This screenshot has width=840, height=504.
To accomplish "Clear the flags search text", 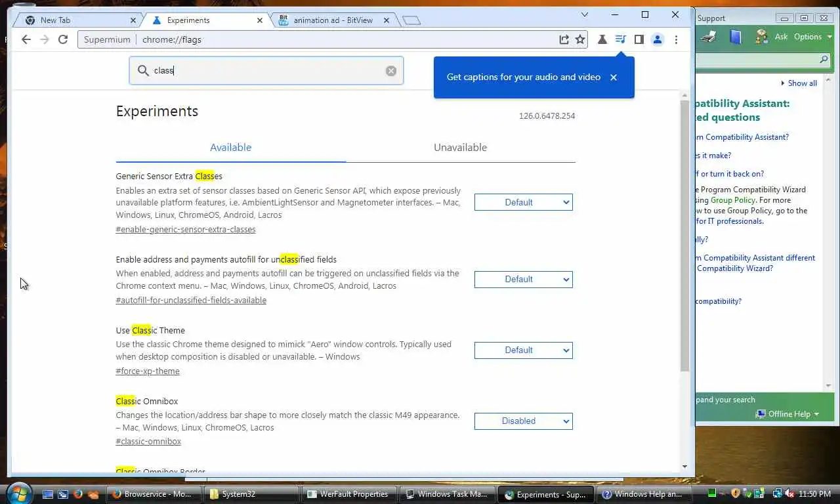I will [x=391, y=71].
